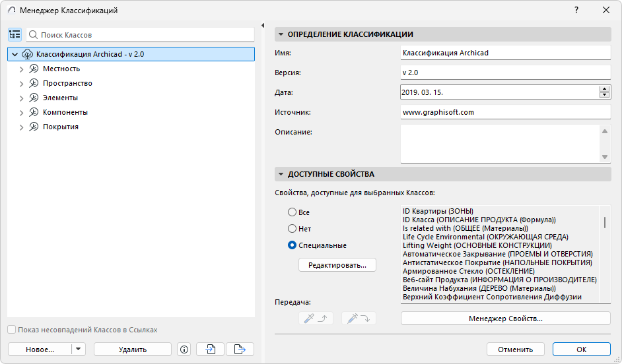The image size is (622, 364).
Task: Click the Версия field showing v 2.0
Action: [505, 73]
